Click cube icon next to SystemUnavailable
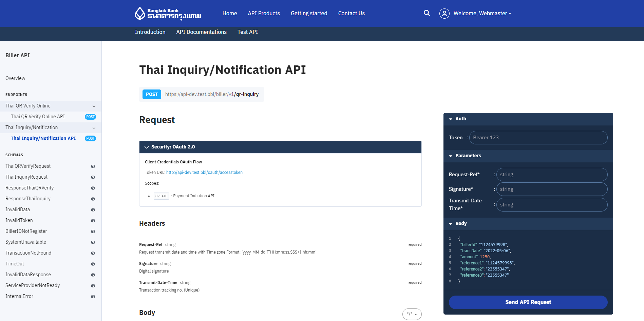This screenshot has height=321, width=644. (x=93, y=242)
